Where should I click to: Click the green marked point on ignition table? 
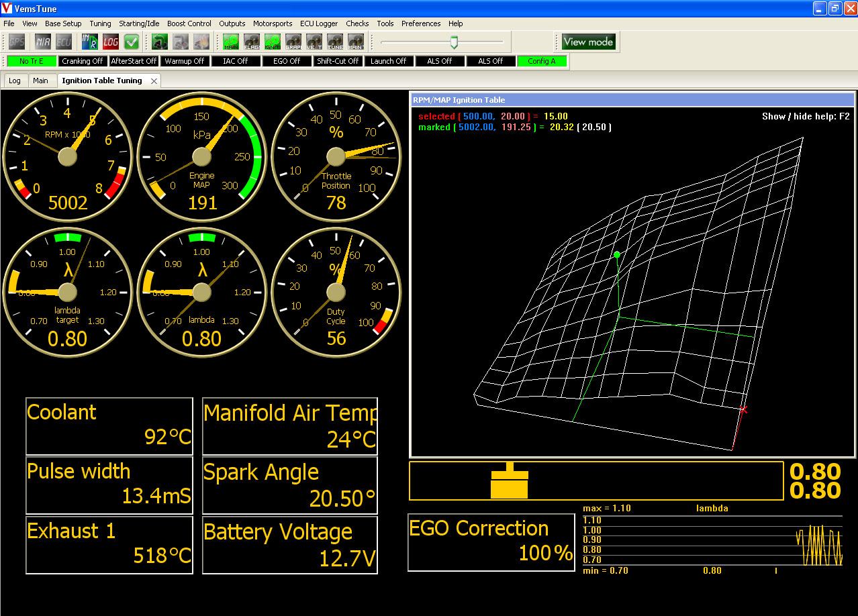(617, 254)
